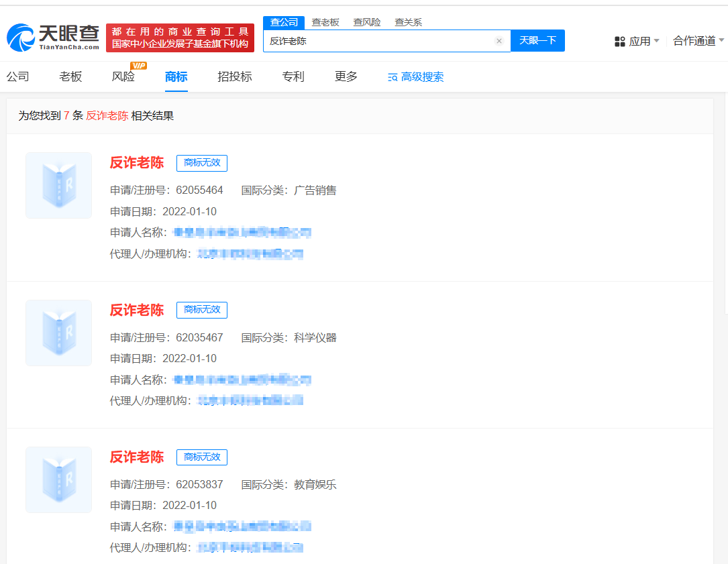Open the 应用 apps grid icon
The image size is (728, 564).
[620, 42]
